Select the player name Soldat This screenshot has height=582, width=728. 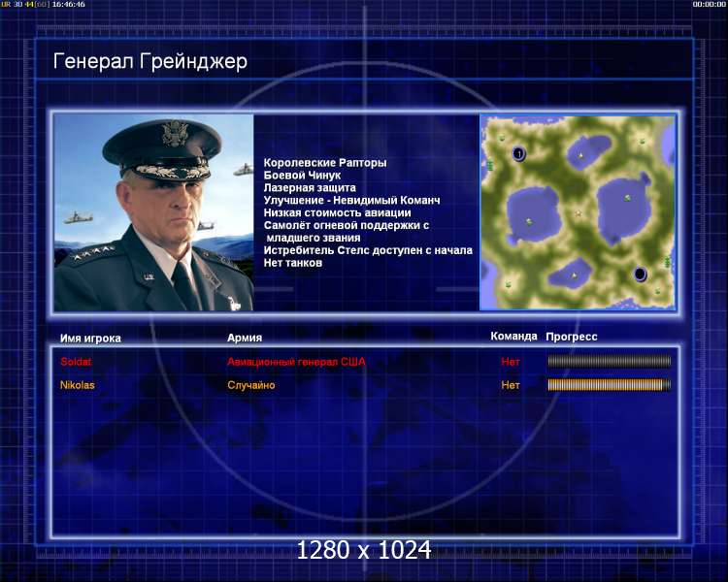(76, 362)
